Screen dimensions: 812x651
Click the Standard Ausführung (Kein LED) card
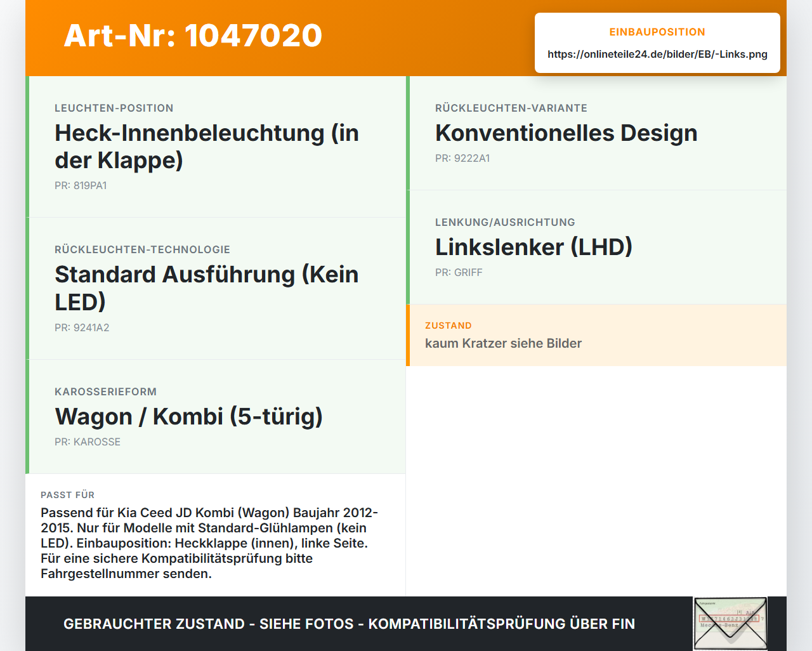216,289
